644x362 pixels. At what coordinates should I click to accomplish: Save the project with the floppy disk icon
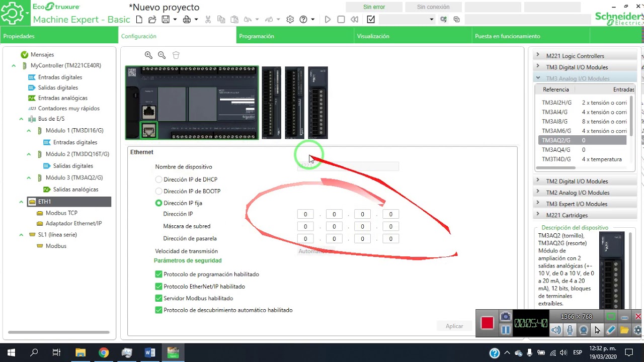[166, 20]
